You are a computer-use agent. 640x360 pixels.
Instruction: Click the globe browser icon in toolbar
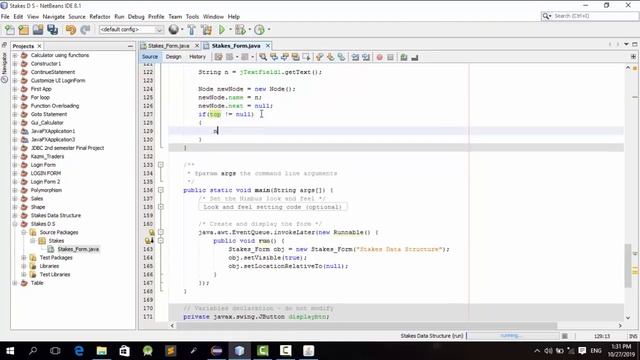tap(173, 30)
